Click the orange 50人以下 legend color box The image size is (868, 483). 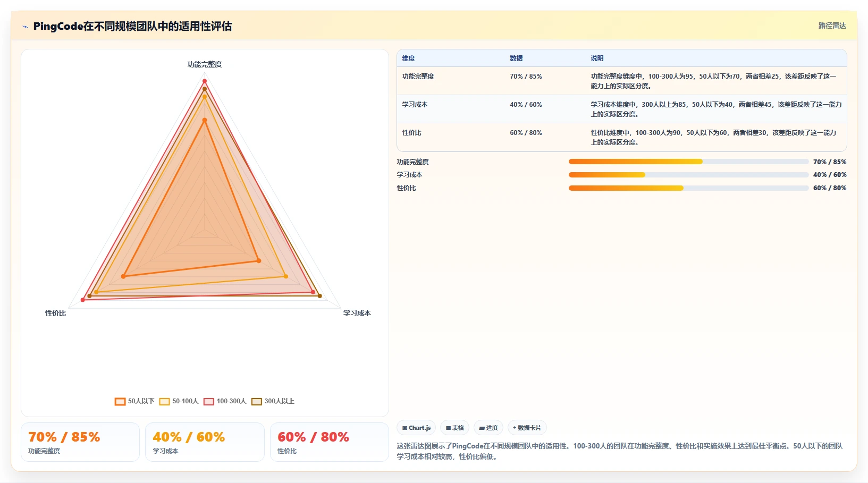tap(120, 402)
